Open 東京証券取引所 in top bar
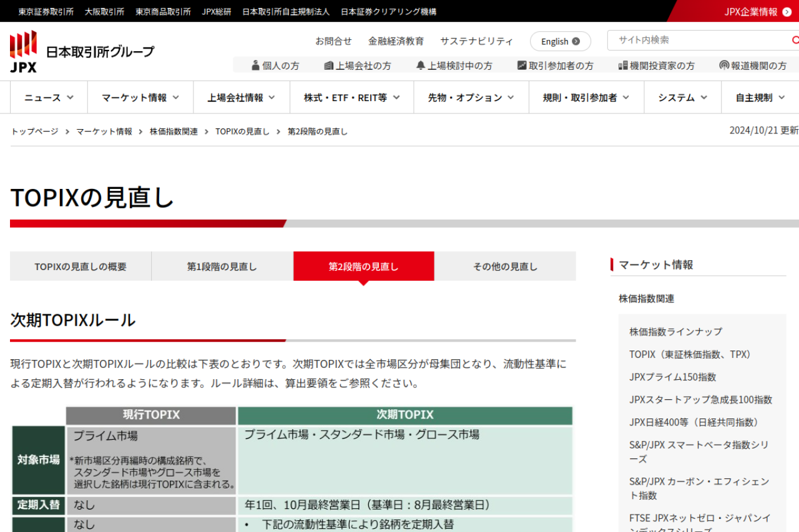The image size is (799, 532). pyautogui.click(x=46, y=12)
